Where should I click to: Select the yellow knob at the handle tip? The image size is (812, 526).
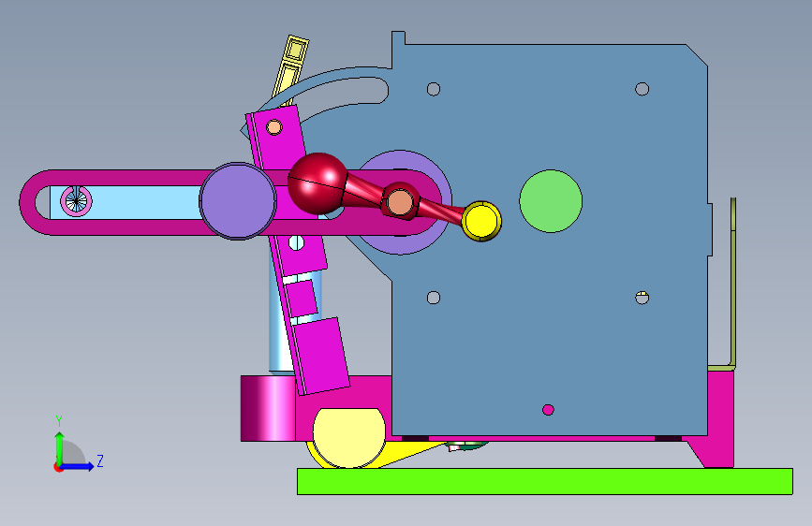(x=481, y=221)
